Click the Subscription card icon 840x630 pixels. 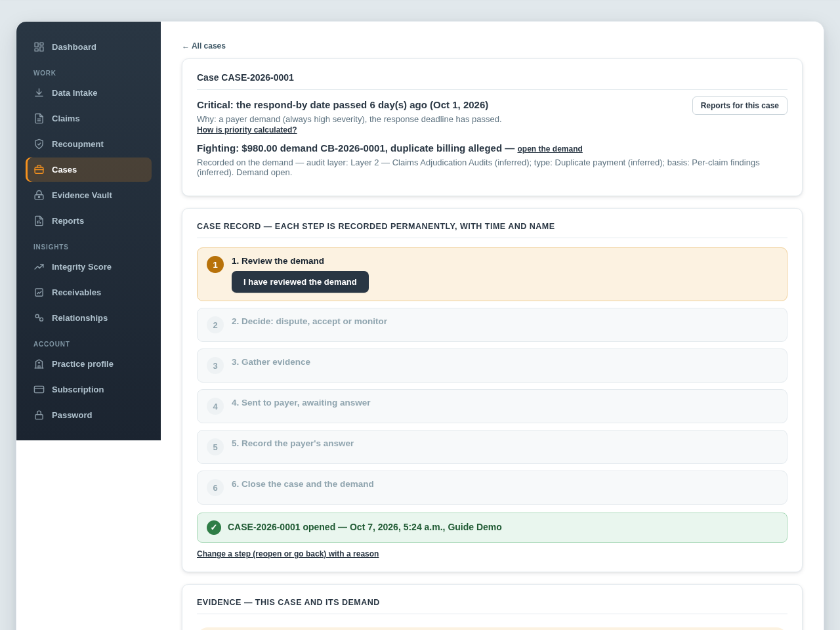(39, 390)
